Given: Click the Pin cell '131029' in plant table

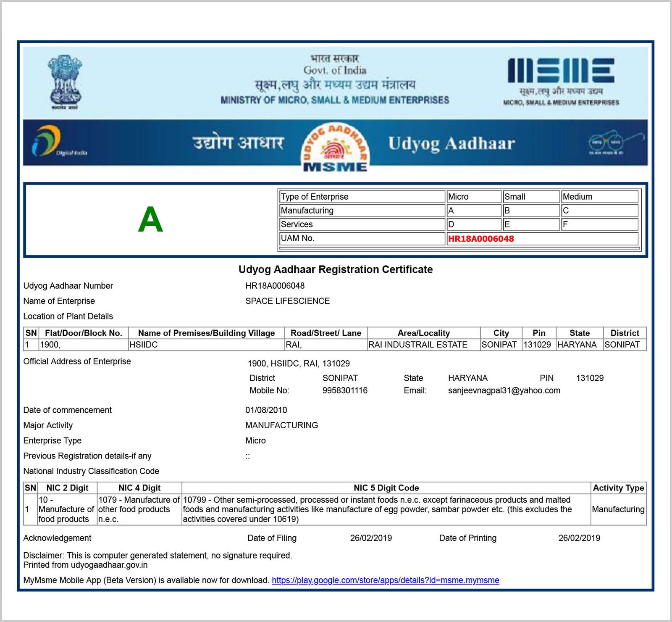Looking at the screenshot, I should [x=539, y=345].
